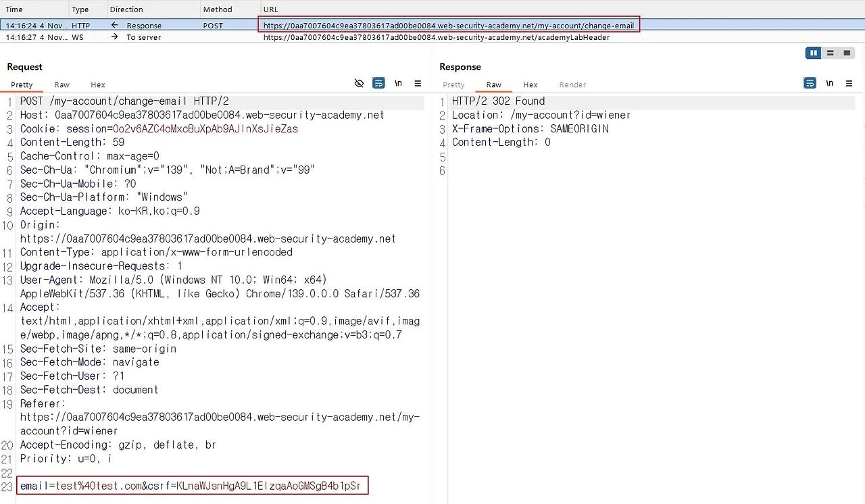Click the Cookie session value

pos(205,128)
